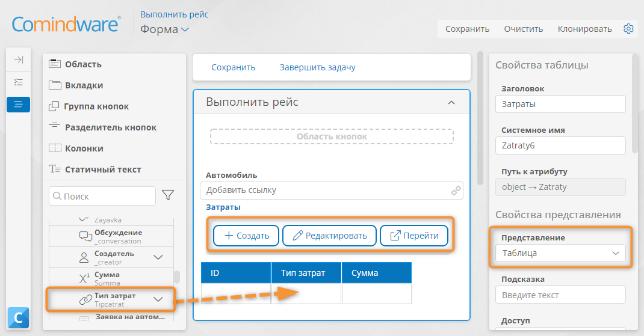
Task: Select the Колонки layout element
Action: tap(76, 148)
